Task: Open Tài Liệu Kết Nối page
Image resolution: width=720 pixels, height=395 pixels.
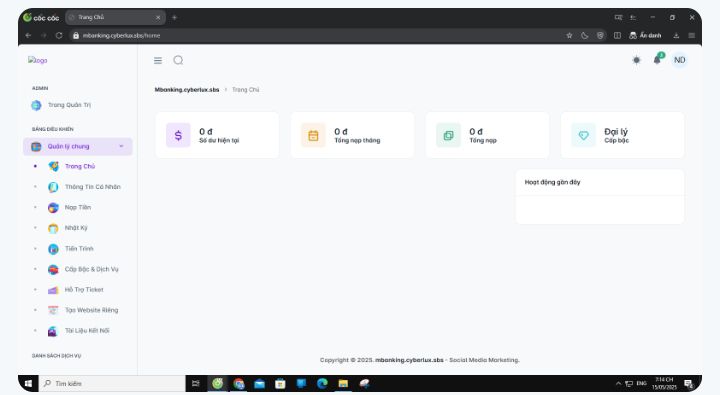Action: (87, 331)
